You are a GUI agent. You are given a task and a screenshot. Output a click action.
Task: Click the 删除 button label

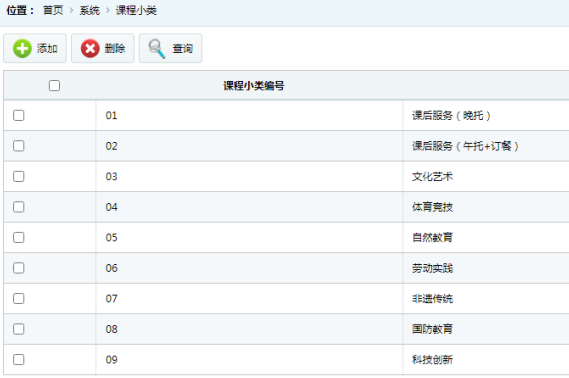115,48
